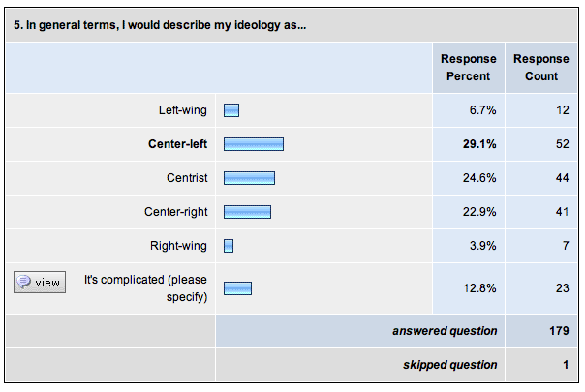This screenshot has width=585, height=392.
Task: Click the Centrist response bar
Action: (250, 178)
